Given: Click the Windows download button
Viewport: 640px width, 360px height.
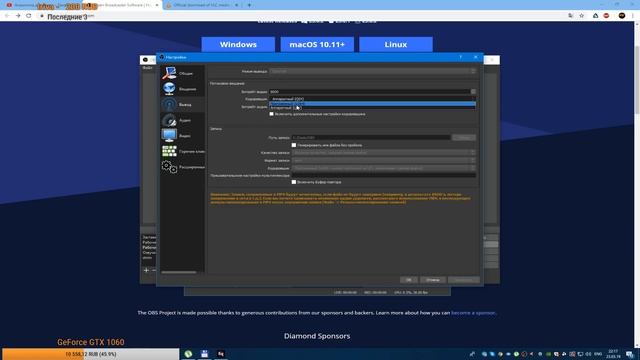Looking at the screenshot, I should [x=238, y=44].
